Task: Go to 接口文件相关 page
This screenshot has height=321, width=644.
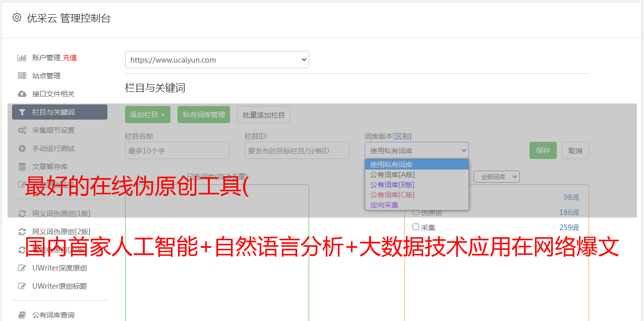Action: pyautogui.click(x=53, y=94)
